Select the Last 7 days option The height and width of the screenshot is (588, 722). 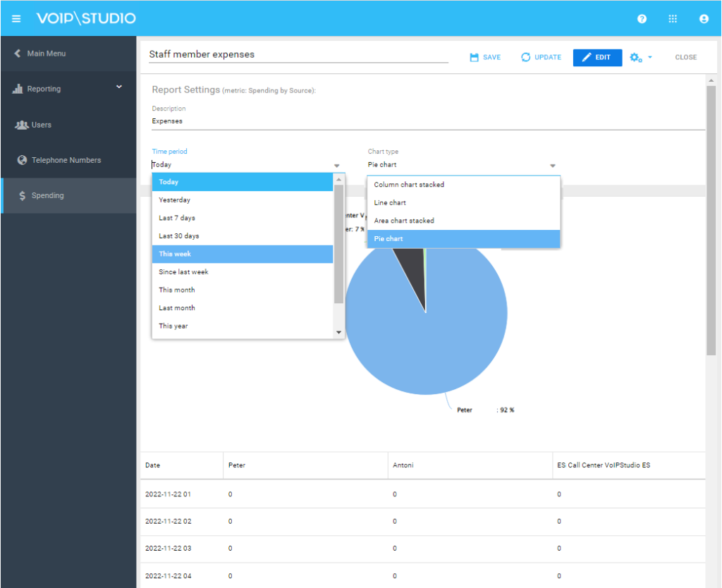tap(176, 218)
